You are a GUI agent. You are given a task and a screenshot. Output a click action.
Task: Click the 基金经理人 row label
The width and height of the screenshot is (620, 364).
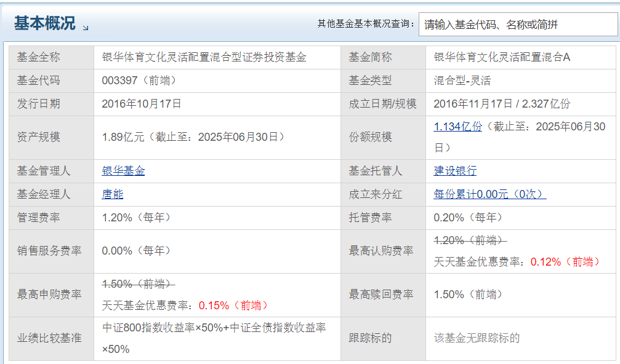[44, 194]
